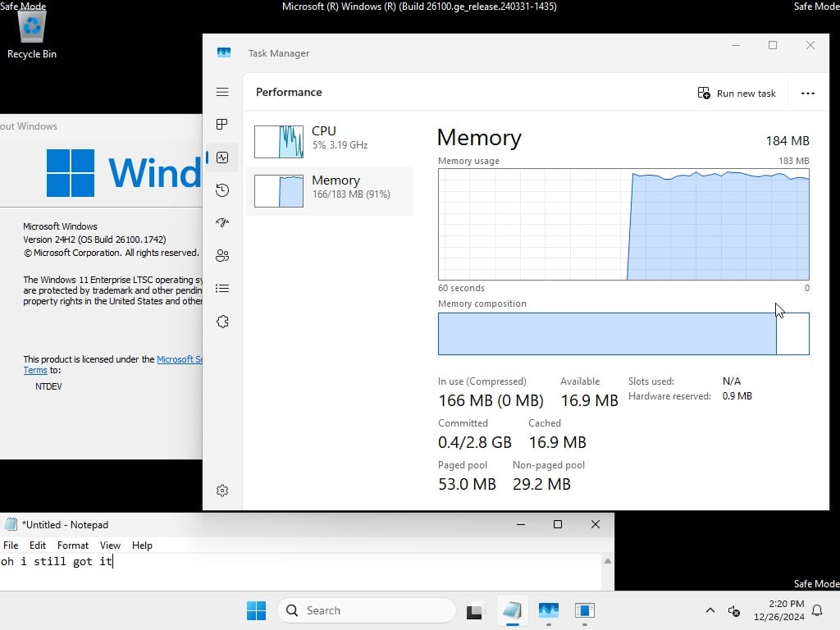
Task: Open Task Manager hamburger navigation menu
Action: (222, 92)
